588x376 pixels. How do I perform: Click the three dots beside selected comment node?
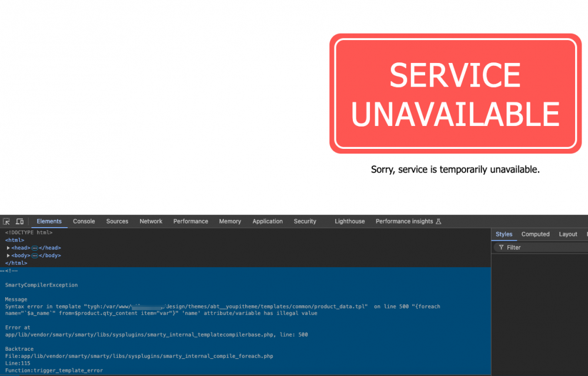[2, 271]
